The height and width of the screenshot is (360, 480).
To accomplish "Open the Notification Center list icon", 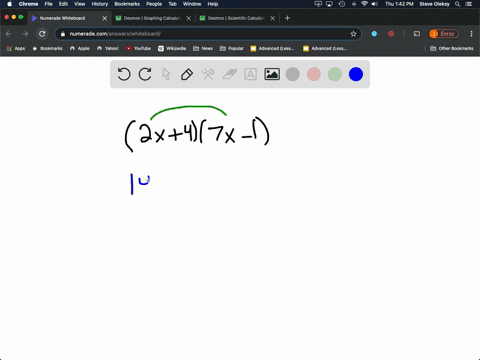I will [x=469, y=4].
